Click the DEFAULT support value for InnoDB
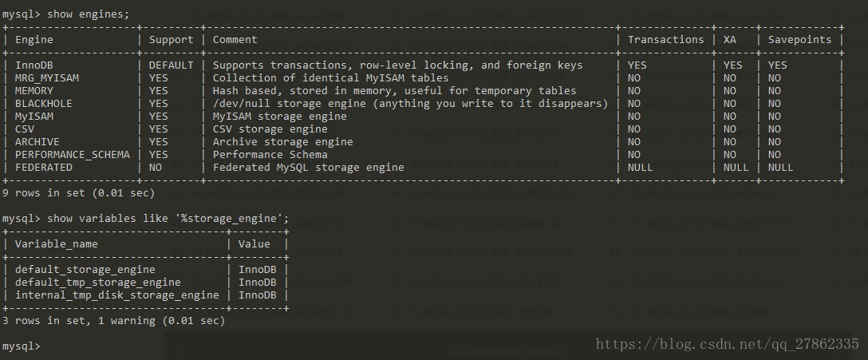 tap(171, 65)
